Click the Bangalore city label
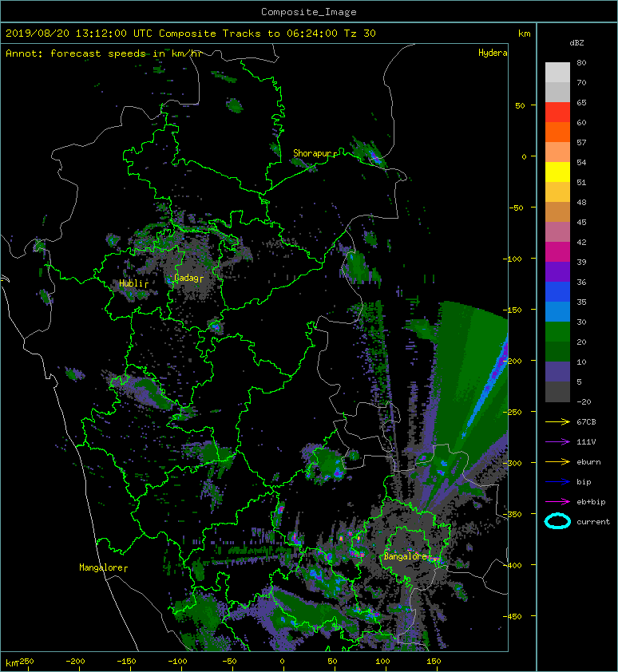Image resolution: width=618 pixels, height=672 pixels. 406,556
